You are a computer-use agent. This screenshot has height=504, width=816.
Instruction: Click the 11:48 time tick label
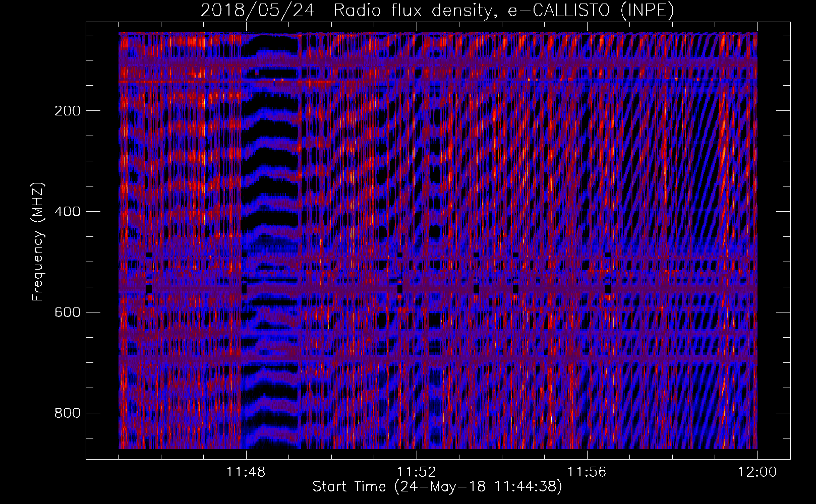click(246, 472)
